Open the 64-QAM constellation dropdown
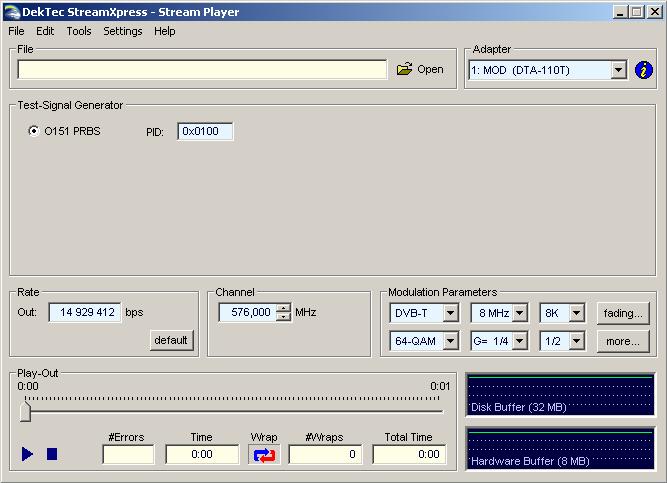Image resolution: width=667 pixels, height=483 pixels. point(450,341)
